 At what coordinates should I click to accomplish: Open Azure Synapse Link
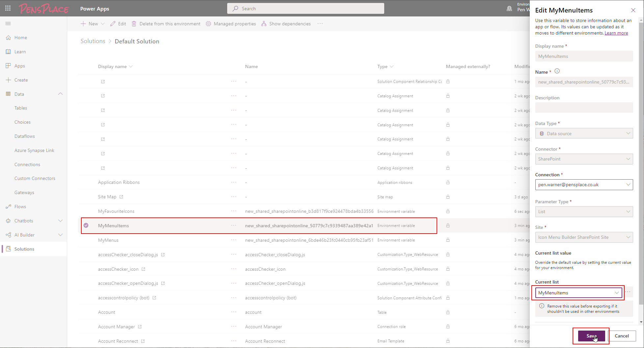pos(34,150)
